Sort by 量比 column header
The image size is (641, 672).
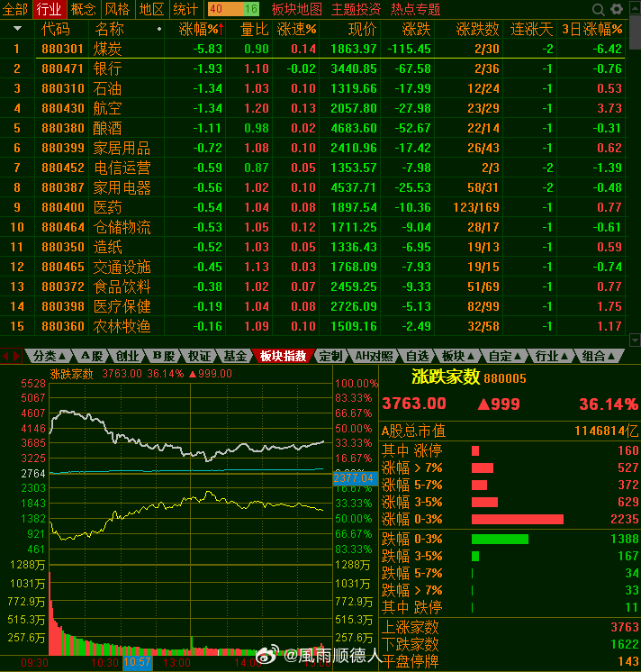[x=255, y=29]
